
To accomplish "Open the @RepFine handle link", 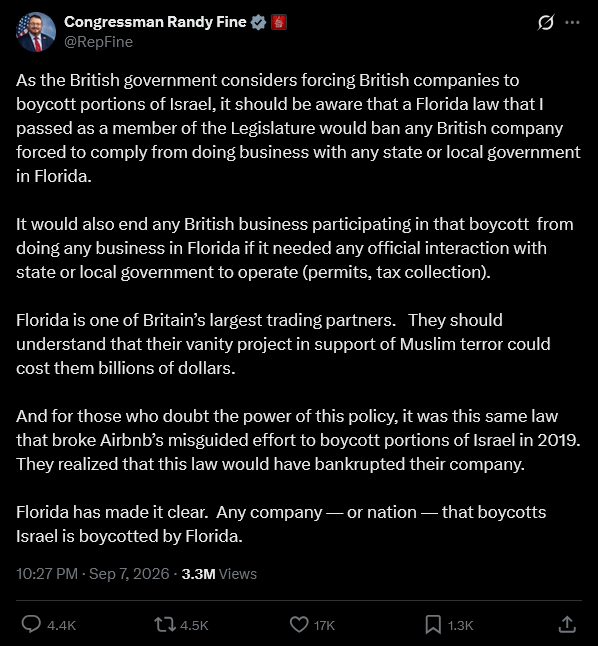I will click(98, 42).
